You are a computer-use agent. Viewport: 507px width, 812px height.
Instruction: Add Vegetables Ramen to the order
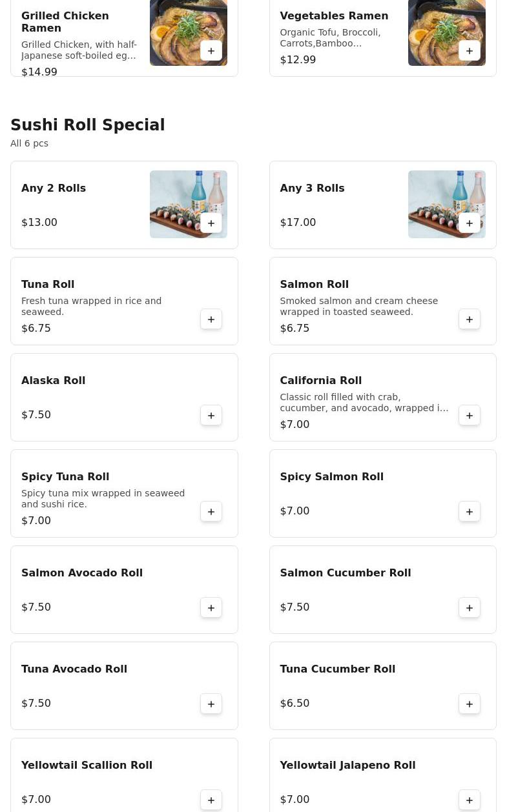tap(470, 50)
